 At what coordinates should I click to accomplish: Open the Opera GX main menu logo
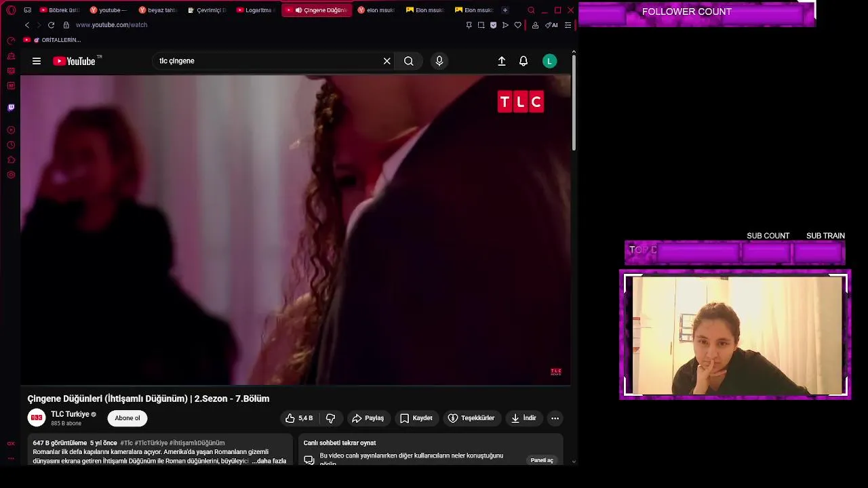pyautogui.click(x=11, y=10)
